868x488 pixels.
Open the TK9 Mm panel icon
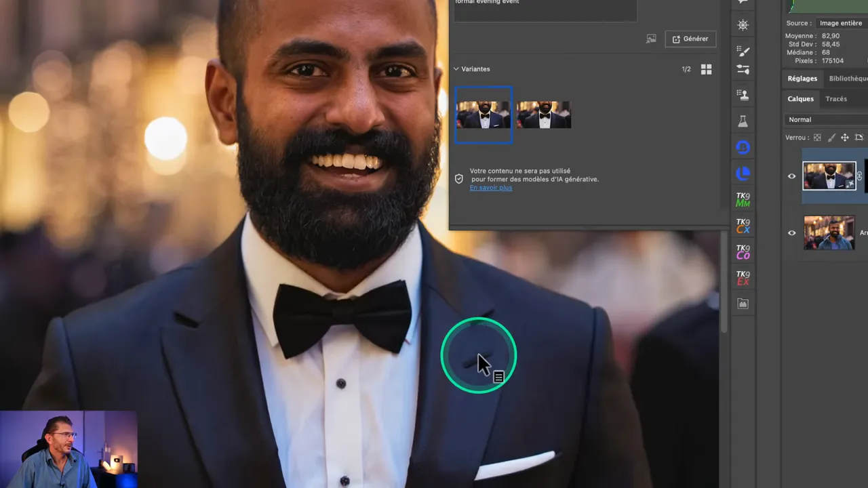(x=743, y=199)
